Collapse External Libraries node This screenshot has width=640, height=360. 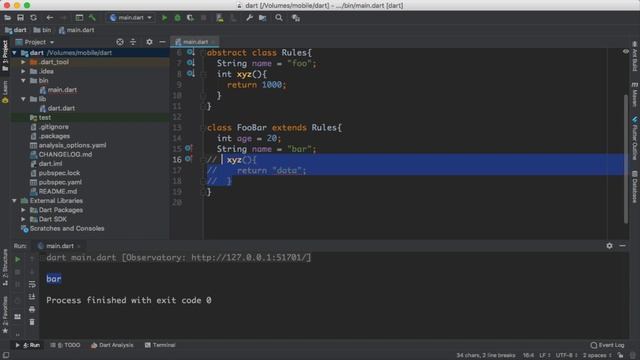click(14, 201)
